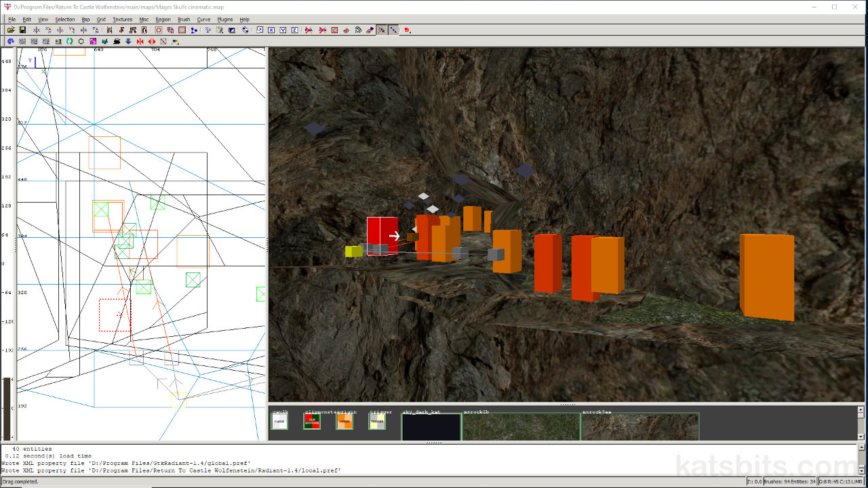Select the trigger texture thumbnail
Viewport: 868px width, 488px height.
pyautogui.click(x=377, y=421)
